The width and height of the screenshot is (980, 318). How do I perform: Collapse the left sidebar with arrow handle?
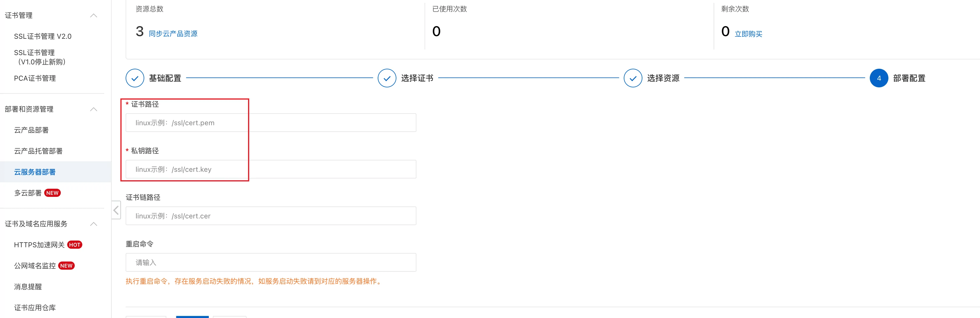[116, 210]
